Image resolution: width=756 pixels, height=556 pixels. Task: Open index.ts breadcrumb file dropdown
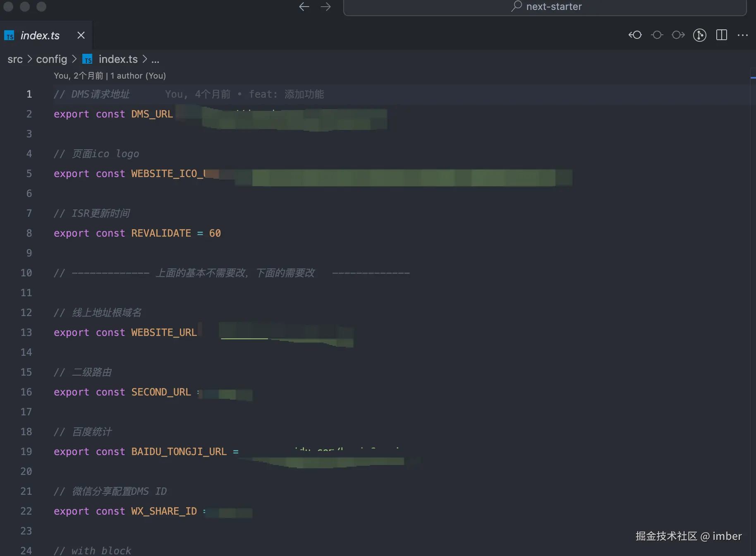click(118, 60)
